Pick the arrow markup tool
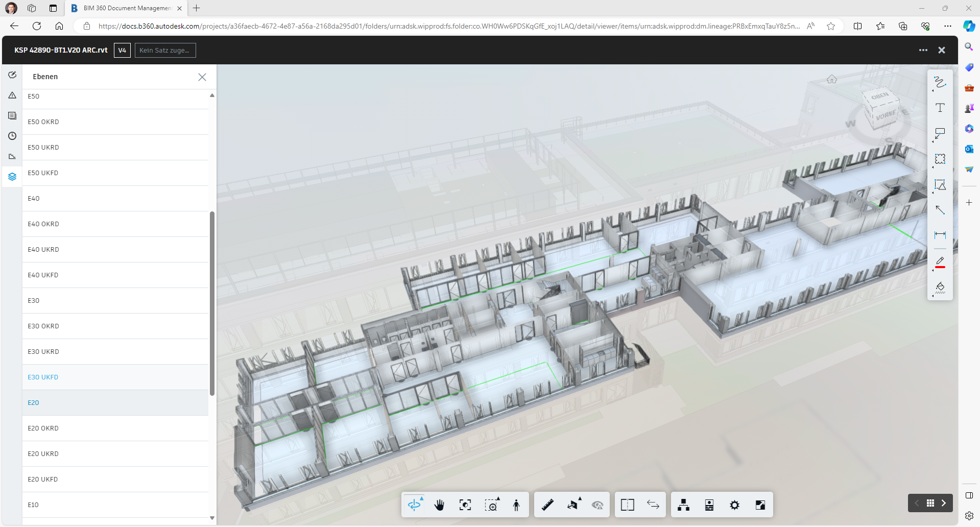Image resolution: width=980 pixels, height=527 pixels. click(940, 210)
